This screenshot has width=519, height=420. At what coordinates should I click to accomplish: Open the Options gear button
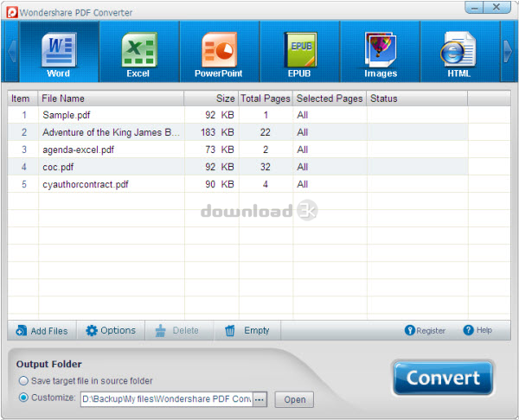click(111, 330)
